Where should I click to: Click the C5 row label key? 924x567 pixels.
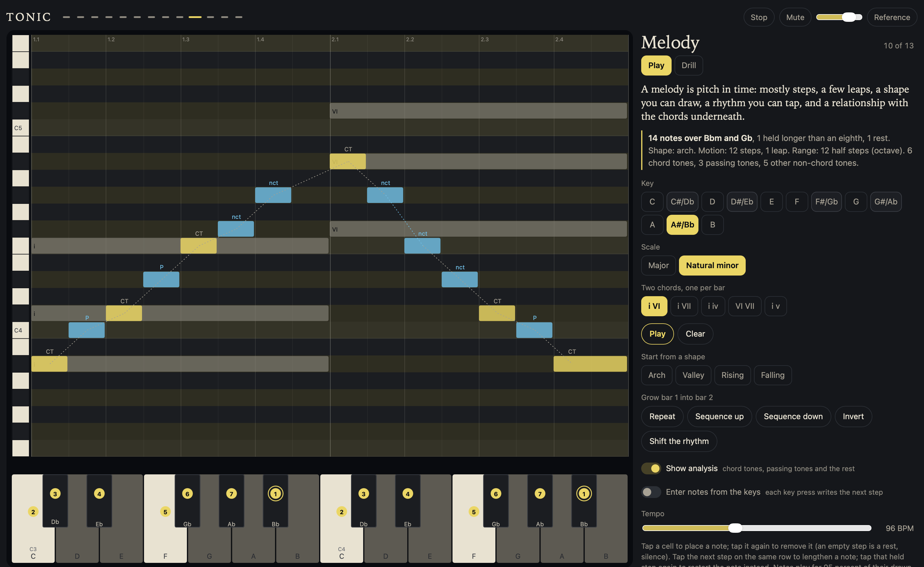21,128
